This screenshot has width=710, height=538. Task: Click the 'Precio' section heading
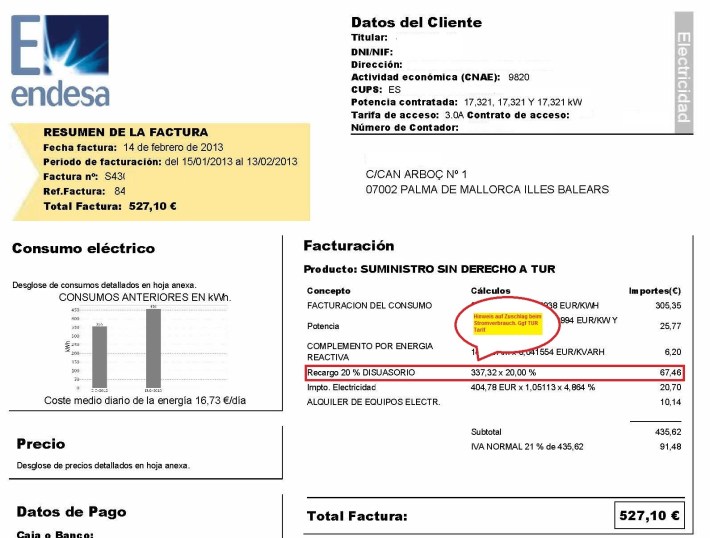coord(41,444)
